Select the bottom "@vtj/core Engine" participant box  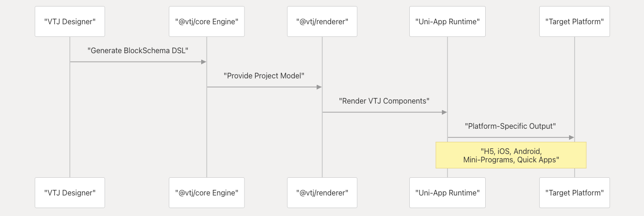(x=207, y=193)
